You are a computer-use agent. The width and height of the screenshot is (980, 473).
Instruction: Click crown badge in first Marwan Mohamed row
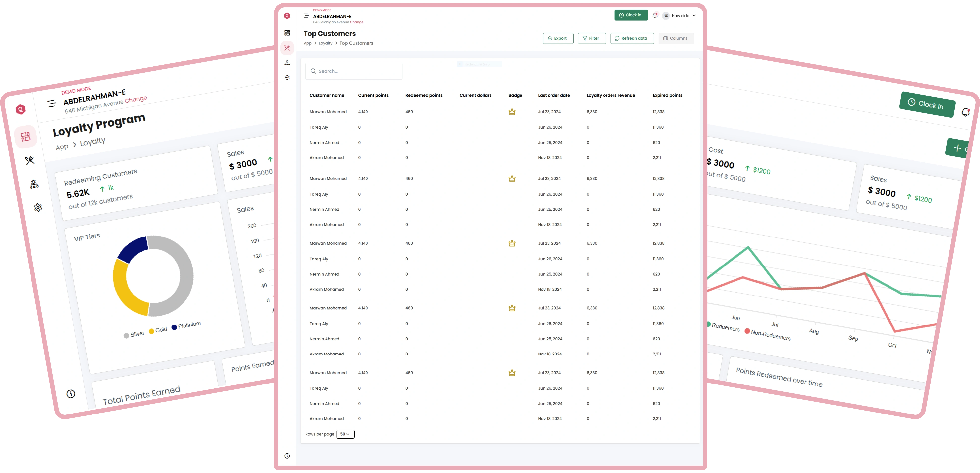(x=512, y=112)
